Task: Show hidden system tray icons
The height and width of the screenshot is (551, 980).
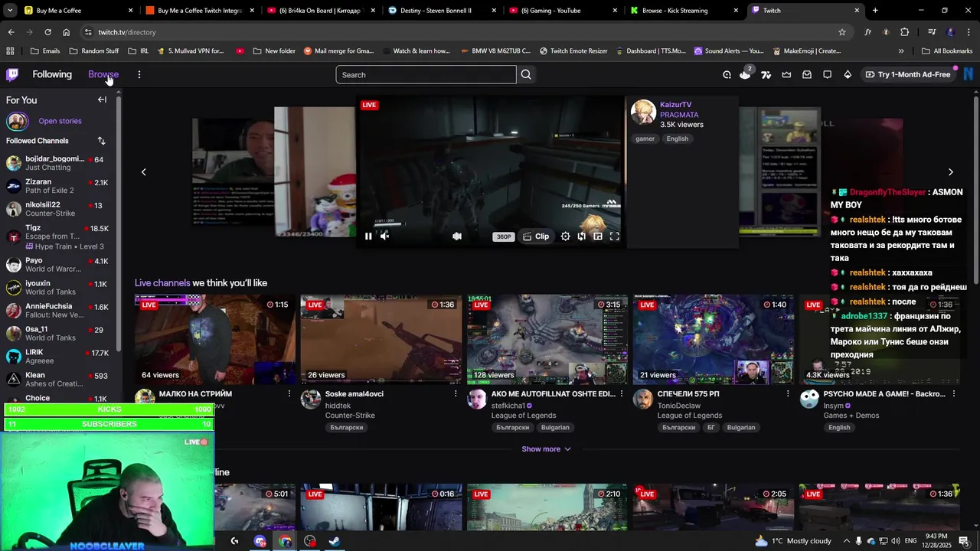Action: point(846,541)
